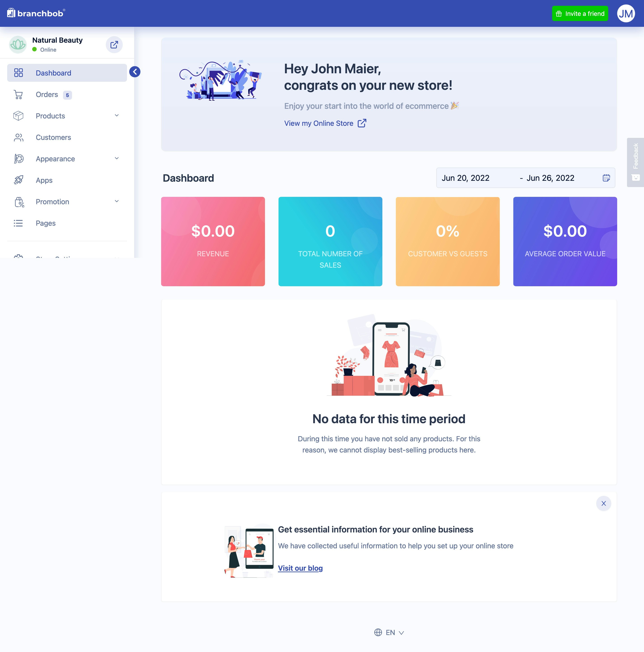644x652 pixels.
Task: Expand the Promotion submenu chevron
Action: (117, 202)
